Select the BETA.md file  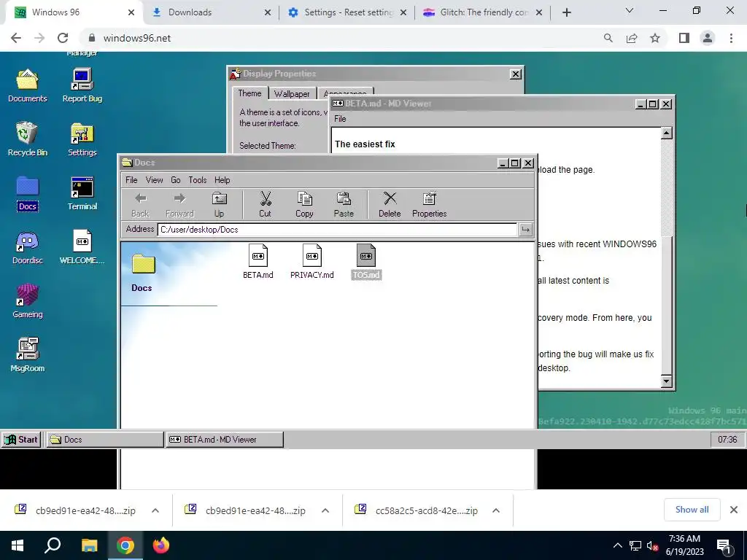pos(258,262)
